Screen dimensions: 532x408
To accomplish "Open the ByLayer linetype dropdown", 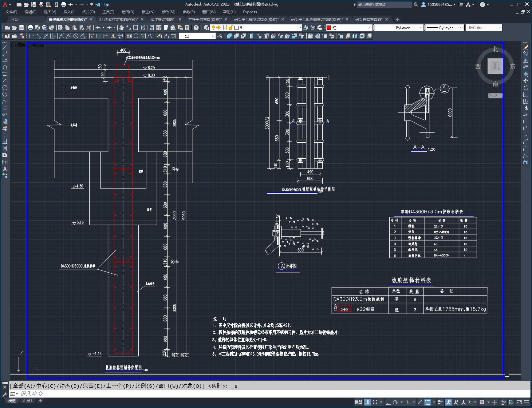I will coord(399,28).
